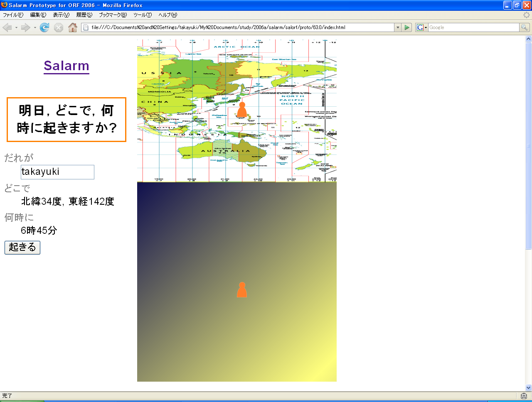Click the scrollbar up arrow
This screenshot has width=532, height=402.
click(529, 39)
